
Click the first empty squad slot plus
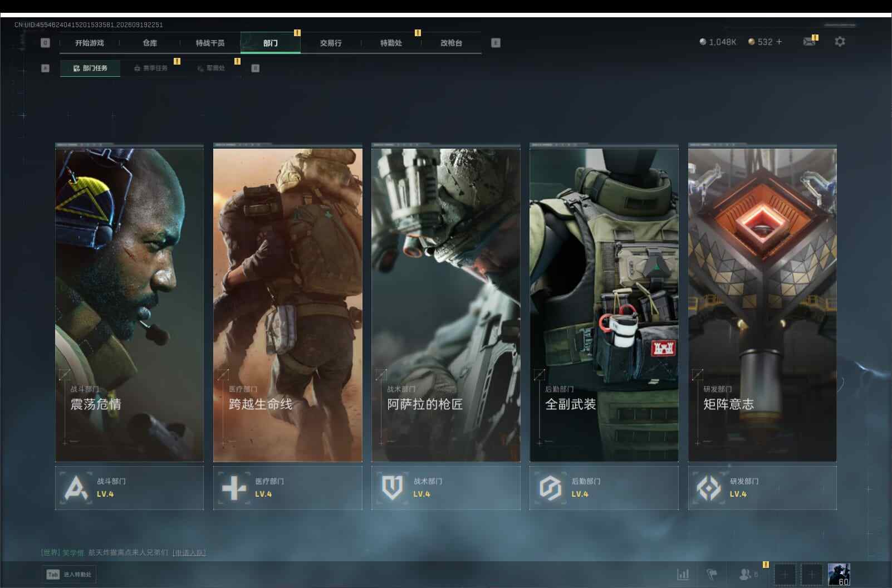[x=785, y=574]
